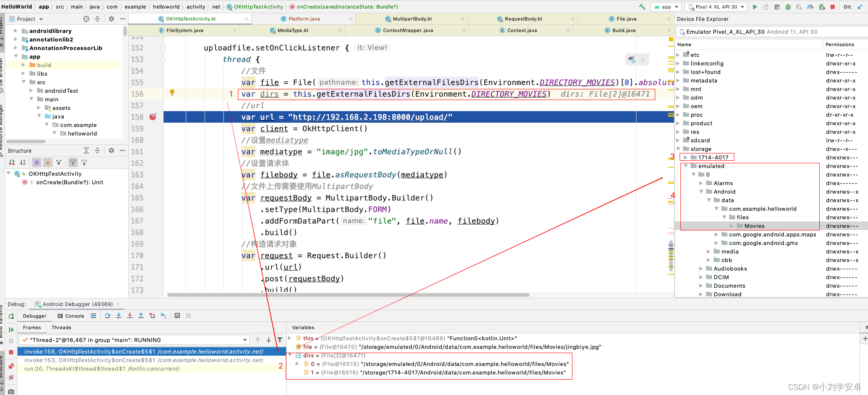Click the Drop Frame icon

(152, 315)
